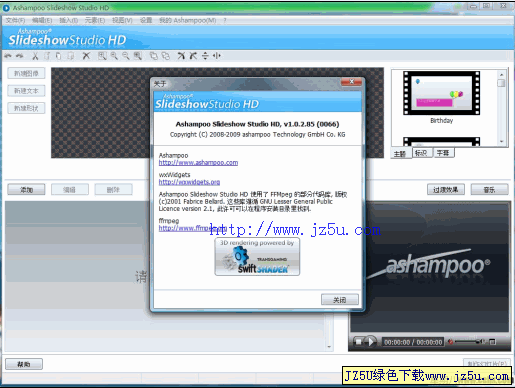
Task: Click the new image button in left panel
Action: pos(26,73)
